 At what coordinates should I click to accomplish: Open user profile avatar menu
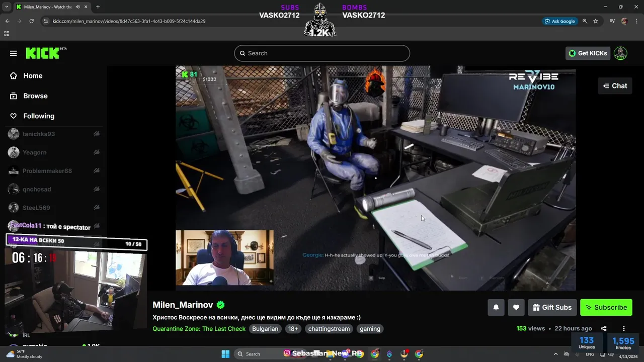click(620, 53)
